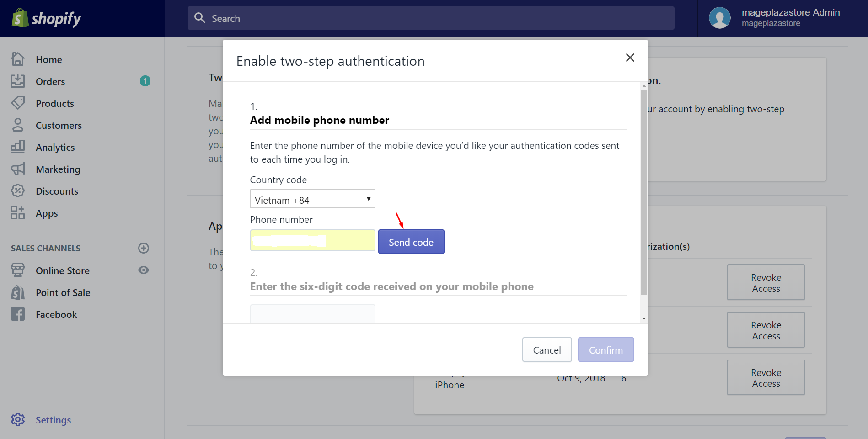Click the six-digit code input field
Screen dimensions: 868x439
pos(313,314)
